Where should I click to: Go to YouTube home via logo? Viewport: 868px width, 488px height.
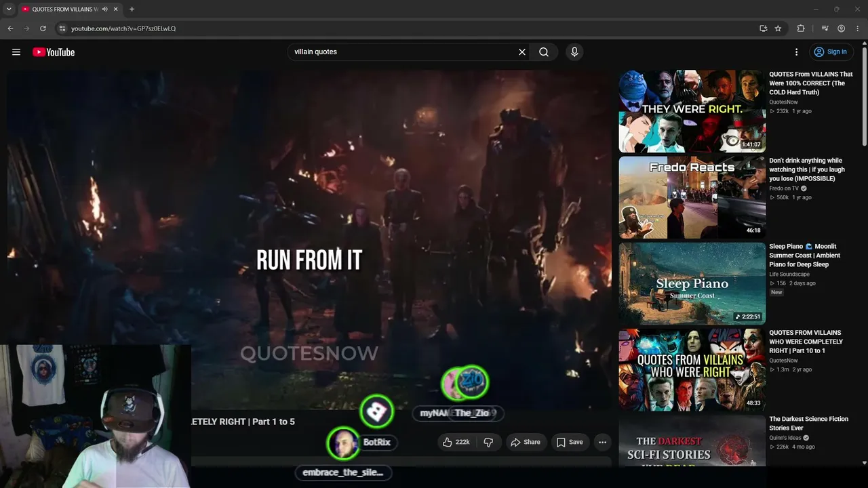[x=54, y=52]
